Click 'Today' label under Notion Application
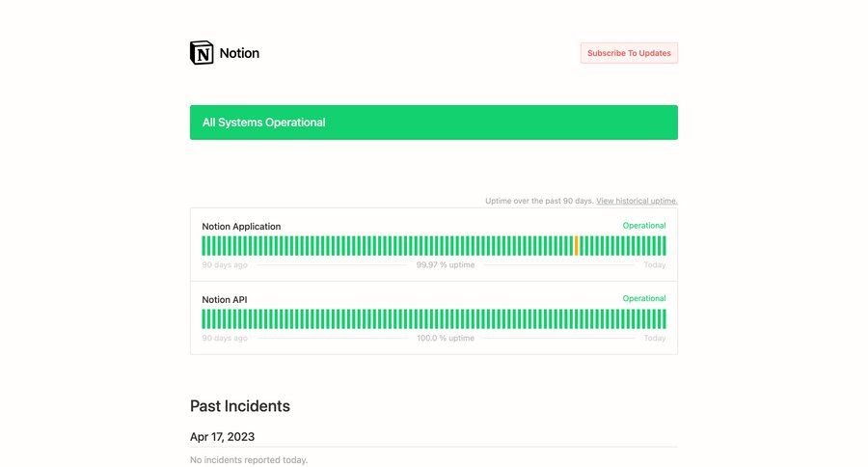868x467 pixels. pyautogui.click(x=654, y=264)
